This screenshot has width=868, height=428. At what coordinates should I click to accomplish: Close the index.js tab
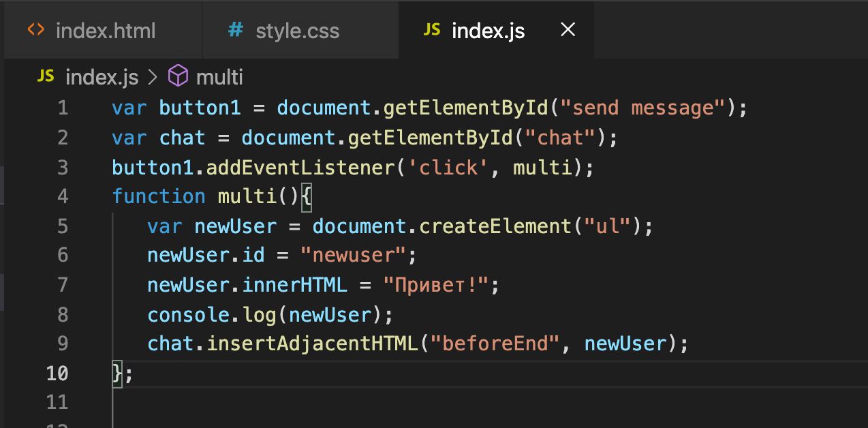[x=567, y=29]
